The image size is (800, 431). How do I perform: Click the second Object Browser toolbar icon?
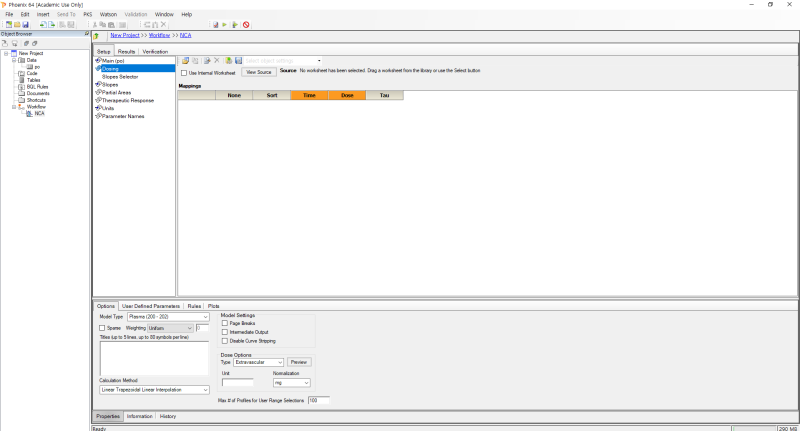[15, 43]
